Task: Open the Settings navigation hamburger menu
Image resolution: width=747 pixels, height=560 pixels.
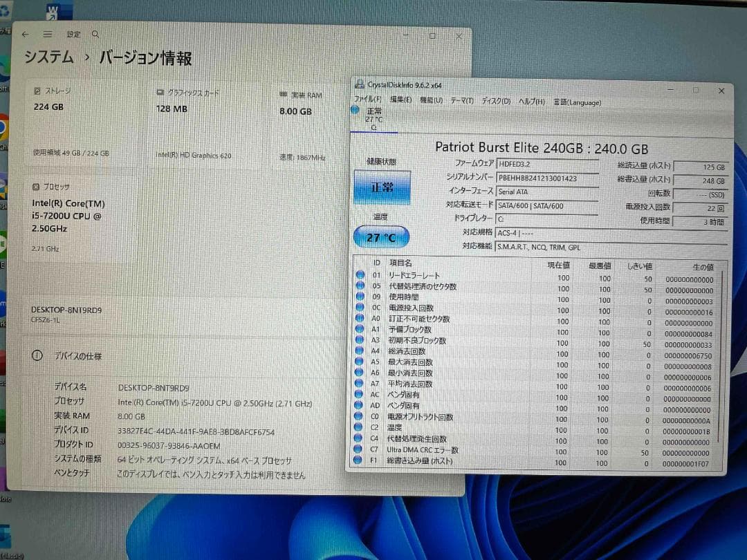Action: pos(47,34)
